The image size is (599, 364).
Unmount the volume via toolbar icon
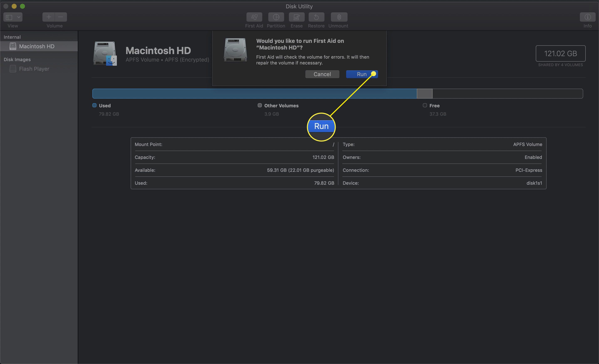pos(339,17)
